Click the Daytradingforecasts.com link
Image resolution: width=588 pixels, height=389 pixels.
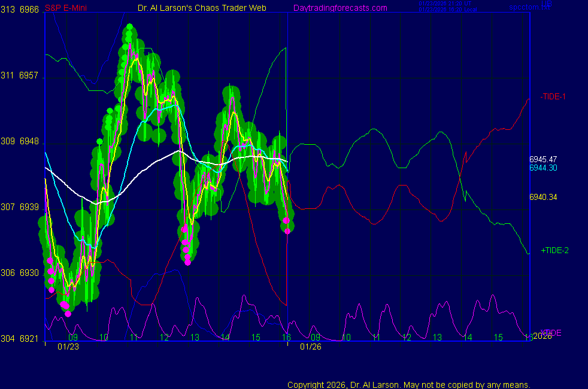tap(340, 8)
